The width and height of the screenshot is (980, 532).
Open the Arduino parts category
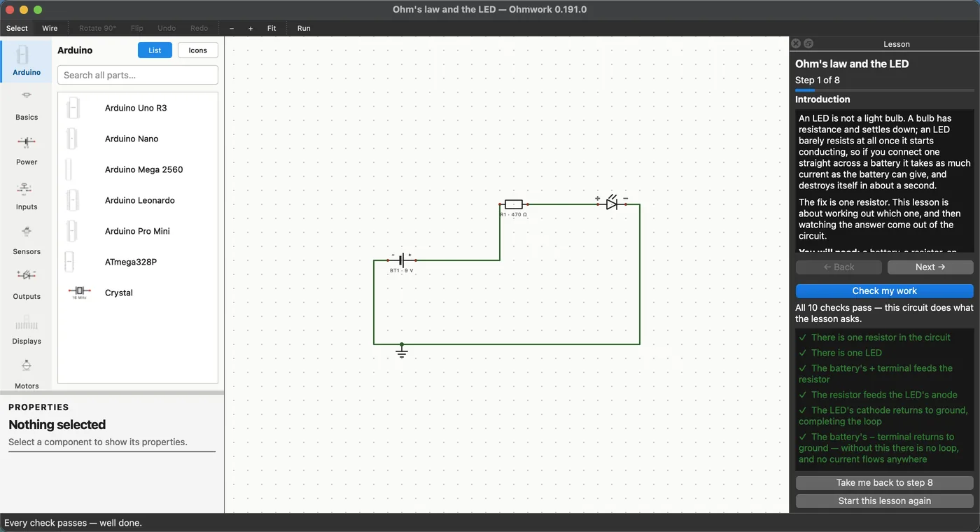27,62
